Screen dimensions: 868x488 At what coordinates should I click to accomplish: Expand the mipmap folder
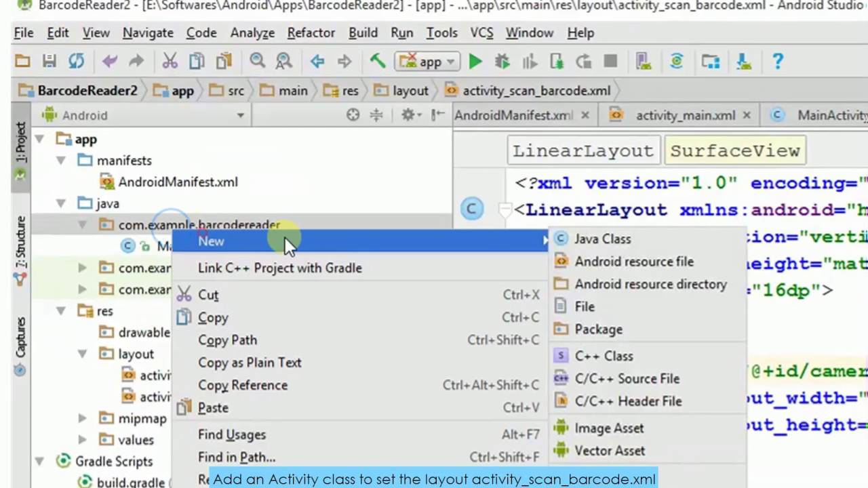tap(82, 418)
